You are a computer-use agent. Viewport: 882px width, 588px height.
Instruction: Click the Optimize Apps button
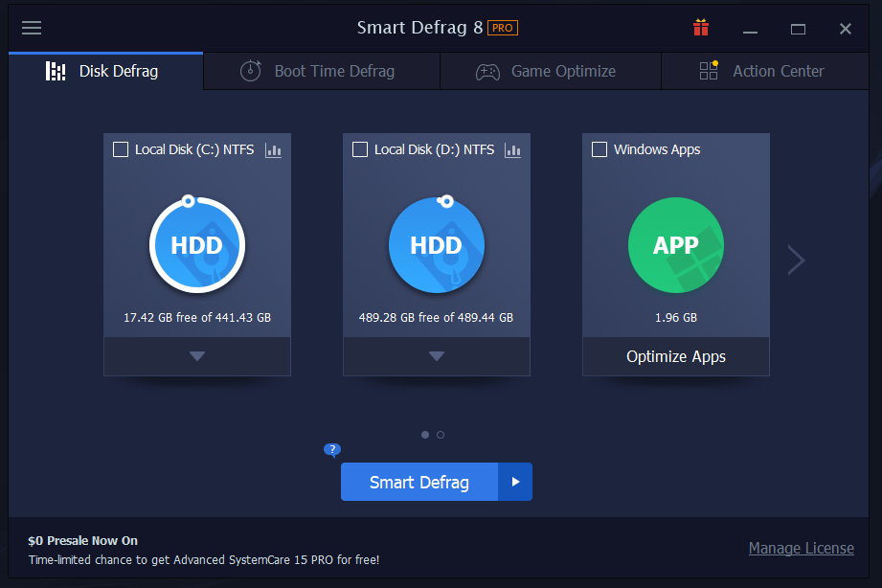[675, 357]
